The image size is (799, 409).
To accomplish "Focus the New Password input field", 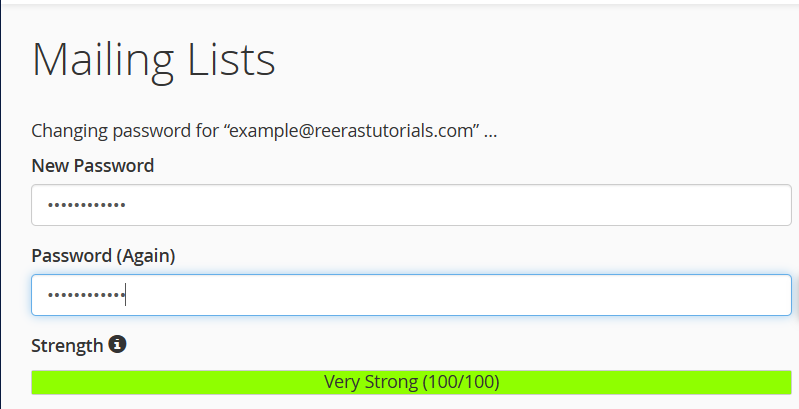I will [411, 205].
